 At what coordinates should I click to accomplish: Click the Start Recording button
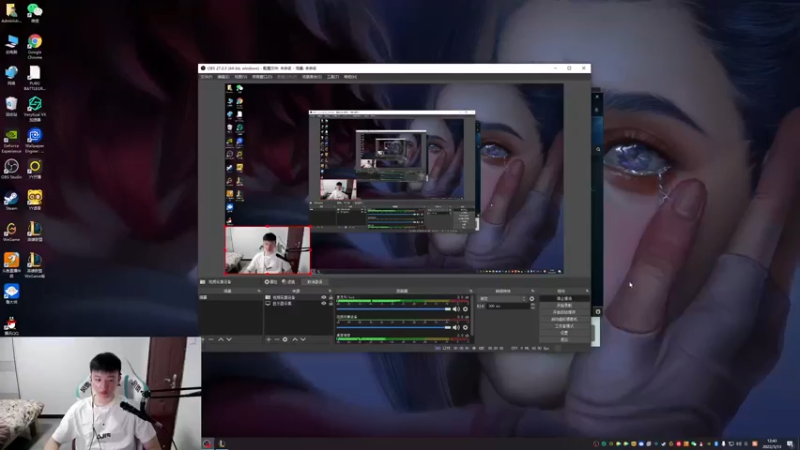564,305
